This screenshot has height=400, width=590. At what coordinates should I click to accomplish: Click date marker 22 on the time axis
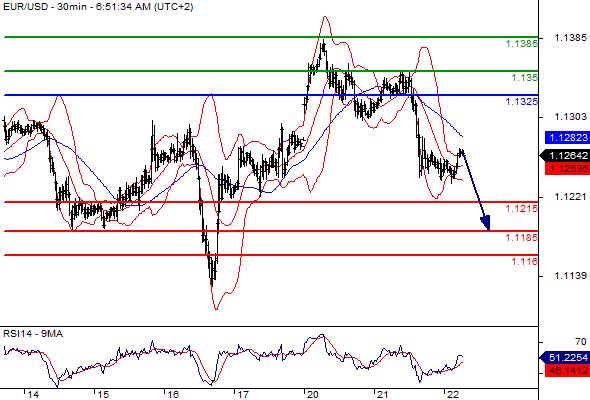[x=452, y=395]
